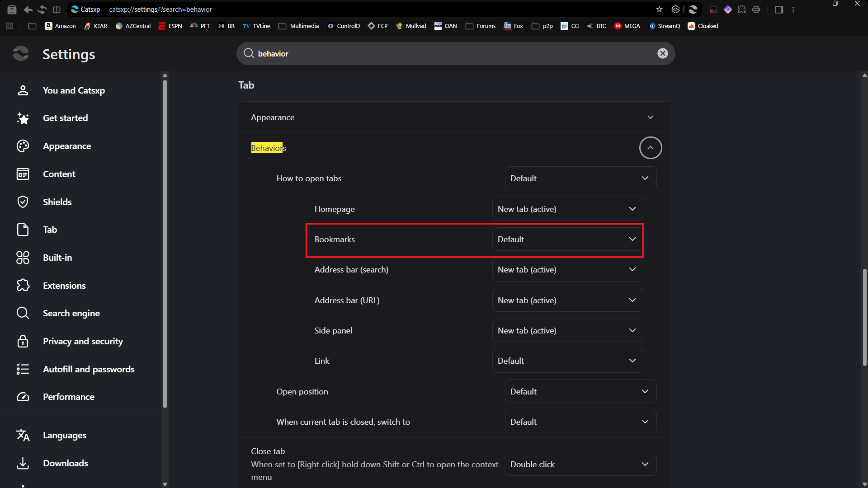Open the three-dot browser menu
Viewport: 868px width, 488px height.
tap(793, 9)
